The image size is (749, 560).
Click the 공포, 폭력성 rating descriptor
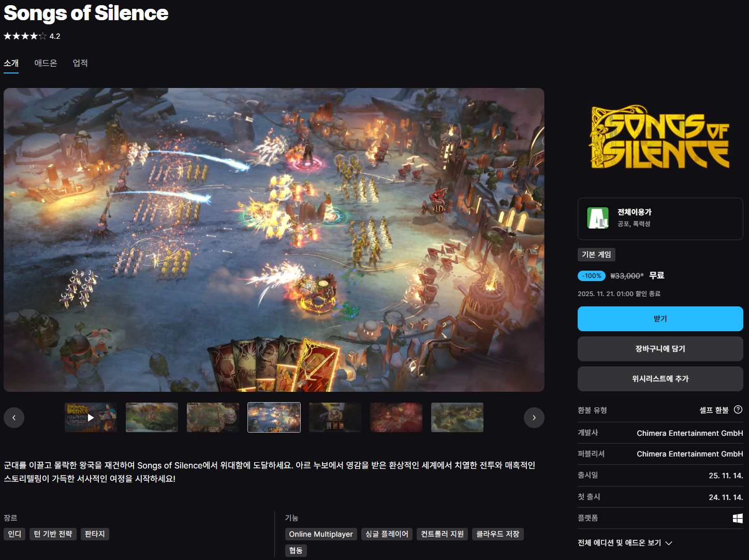[x=634, y=224]
